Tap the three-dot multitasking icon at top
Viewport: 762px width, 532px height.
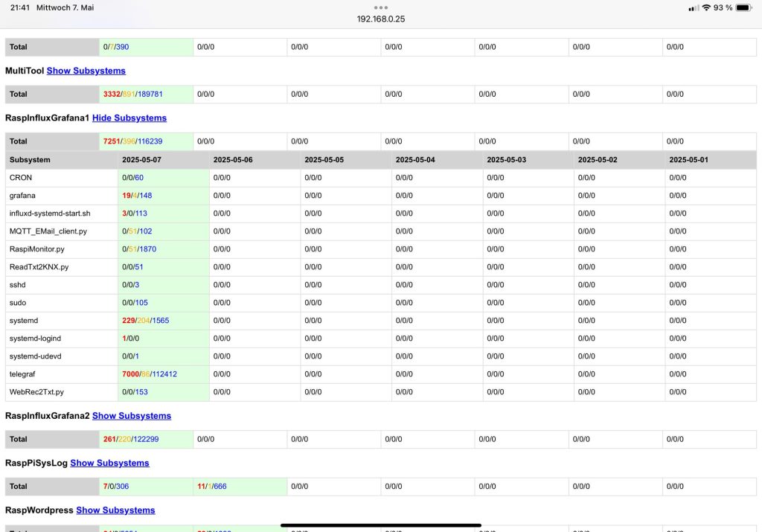point(381,7)
